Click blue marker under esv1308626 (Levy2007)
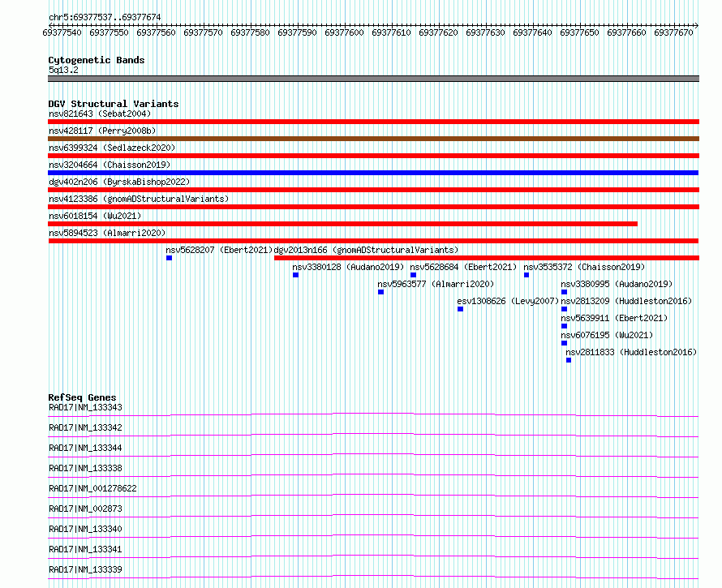 point(460,309)
